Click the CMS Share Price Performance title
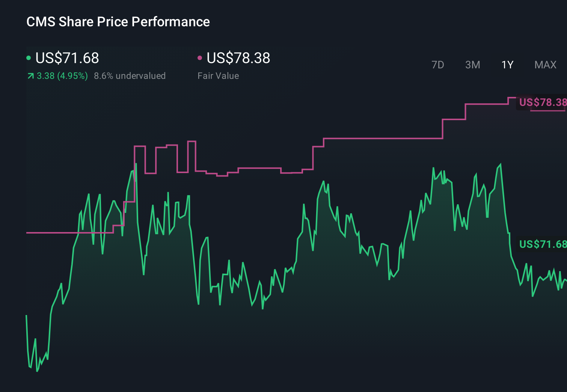The height and width of the screenshot is (392, 567). pyautogui.click(x=118, y=22)
